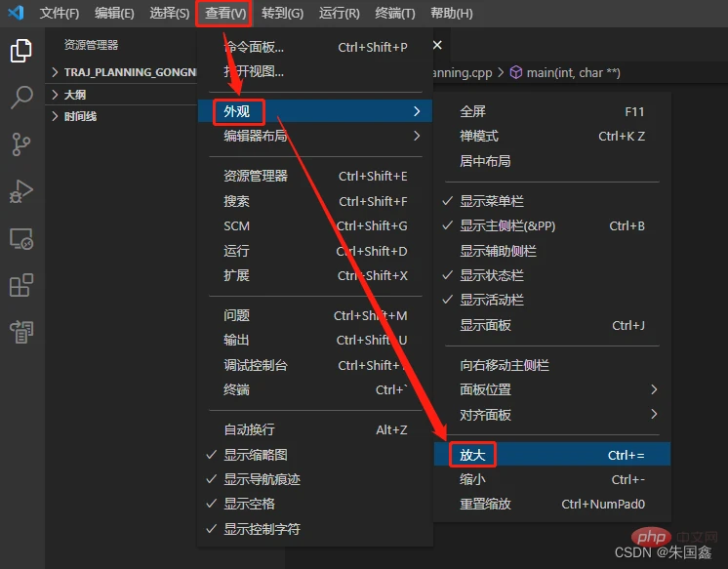The width and height of the screenshot is (728, 569).
Task: Open 调试控制台 entry
Action: click(x=315, y=365)
